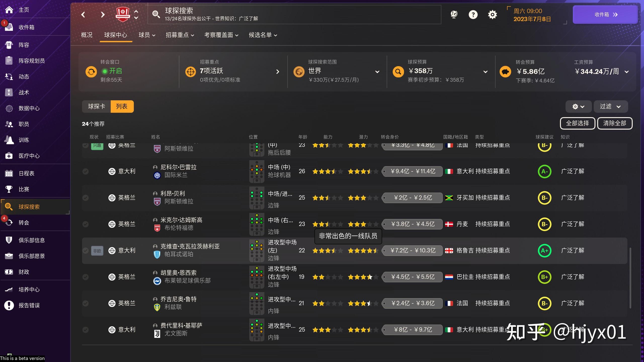Switch view to 列表
The height and width of the screenshot is (362, 644).
(122, 106)
